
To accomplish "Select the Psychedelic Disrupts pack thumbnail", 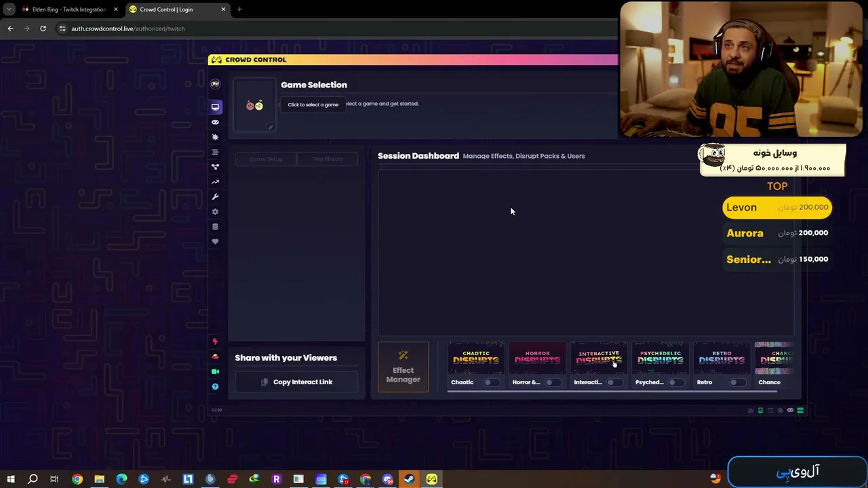I will click(660, 359).
